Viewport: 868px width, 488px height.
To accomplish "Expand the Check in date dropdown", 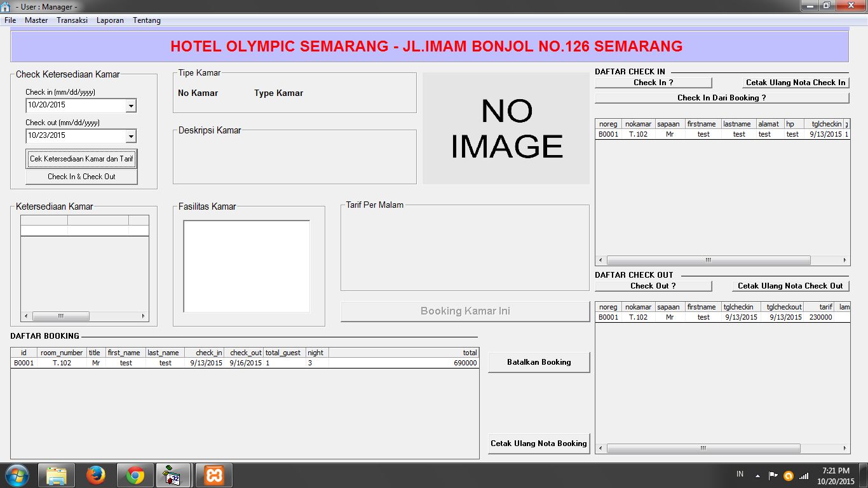I will (x=130, y=105).
